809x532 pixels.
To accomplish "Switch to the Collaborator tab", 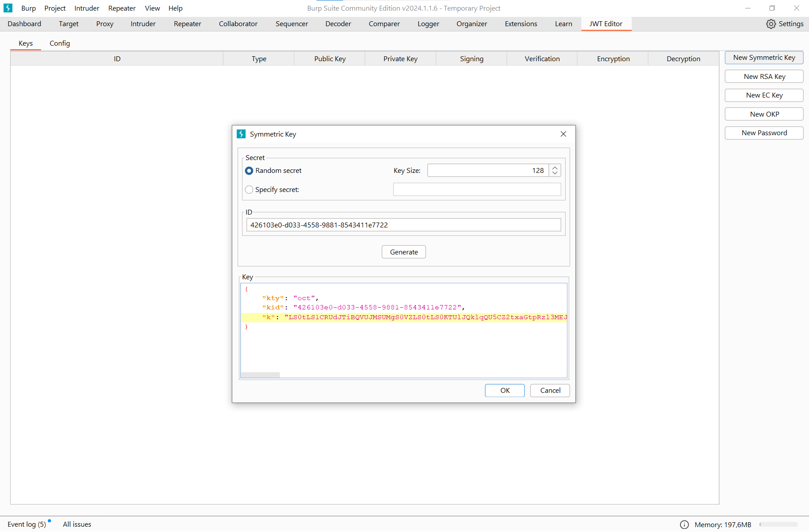I will 238,24.
